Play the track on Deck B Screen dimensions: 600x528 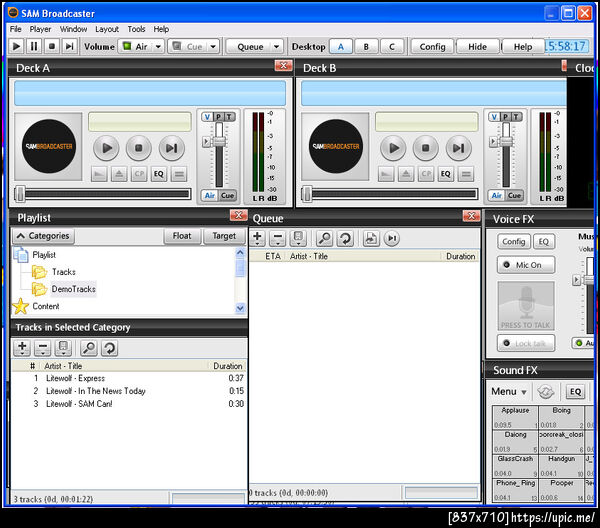point(393,148)
